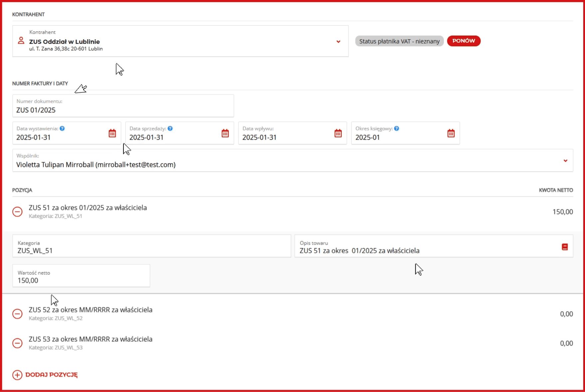Click Status płatnika VAT - nieznany badge

pos(399,41)
